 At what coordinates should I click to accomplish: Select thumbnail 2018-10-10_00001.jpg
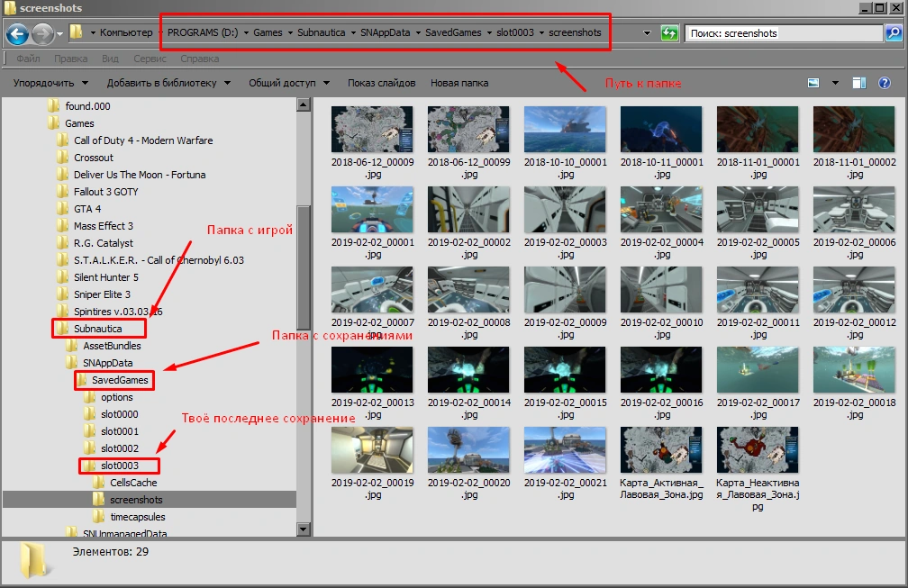pos(565,130)
